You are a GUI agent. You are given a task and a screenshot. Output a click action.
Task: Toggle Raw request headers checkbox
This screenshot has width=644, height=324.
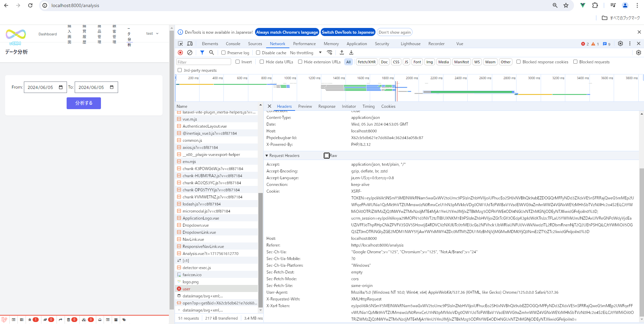(327, 156)
